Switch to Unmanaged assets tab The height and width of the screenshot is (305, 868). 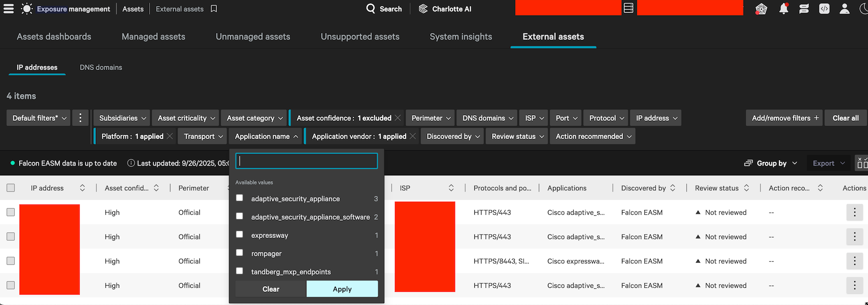253,37
